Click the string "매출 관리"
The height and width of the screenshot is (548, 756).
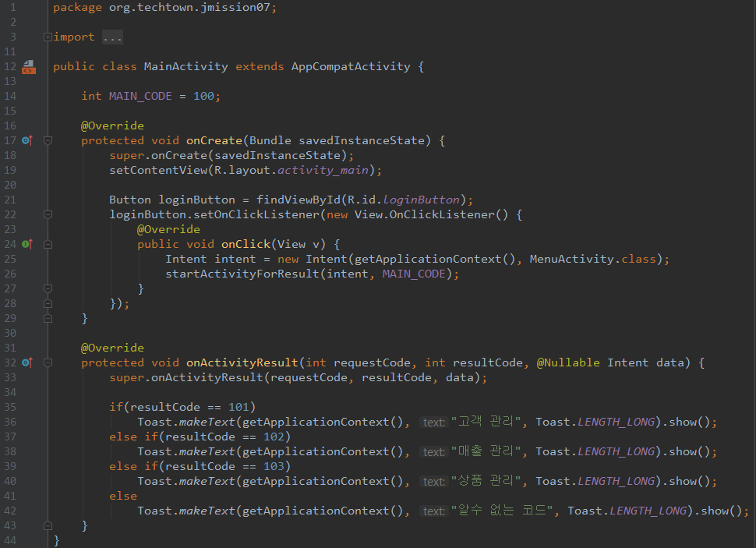click(x=486, y=451)
